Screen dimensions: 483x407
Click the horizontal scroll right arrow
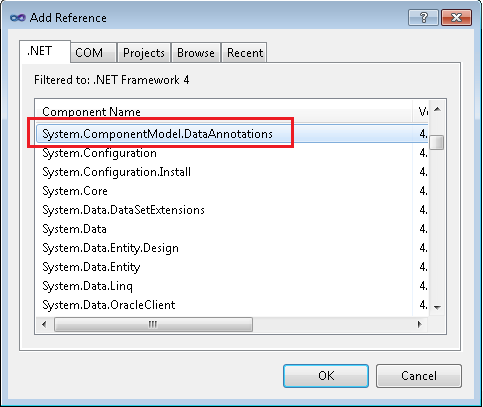point(420,324)
